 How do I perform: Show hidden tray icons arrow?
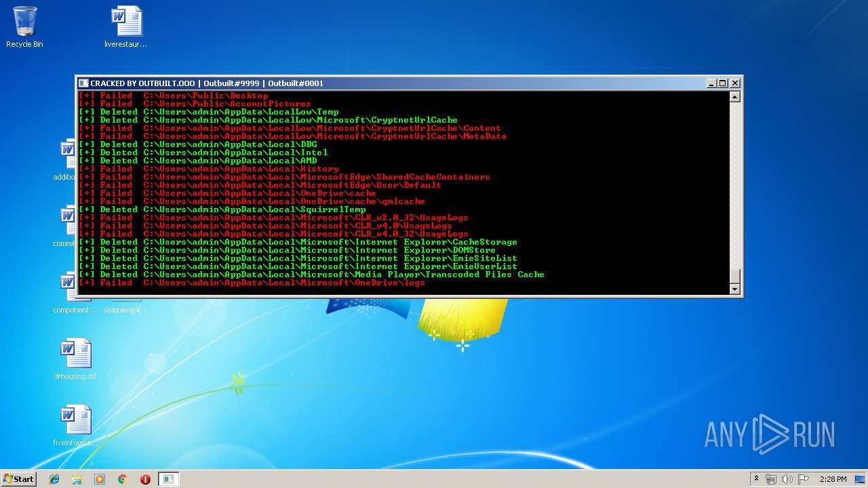pos(757,479)
